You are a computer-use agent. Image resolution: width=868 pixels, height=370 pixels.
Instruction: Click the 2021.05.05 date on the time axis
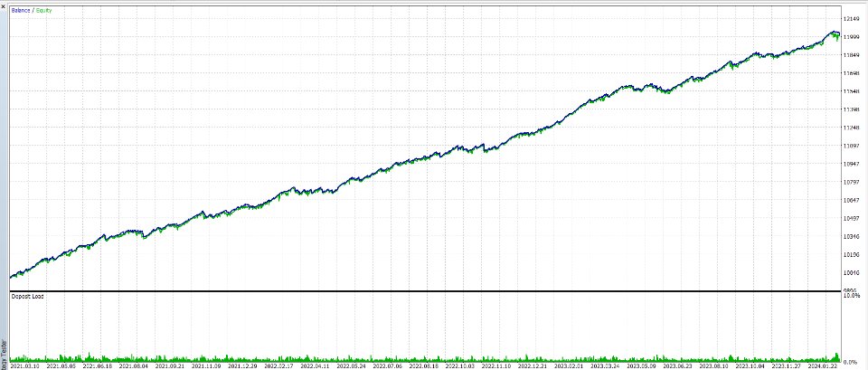(61, 366)
